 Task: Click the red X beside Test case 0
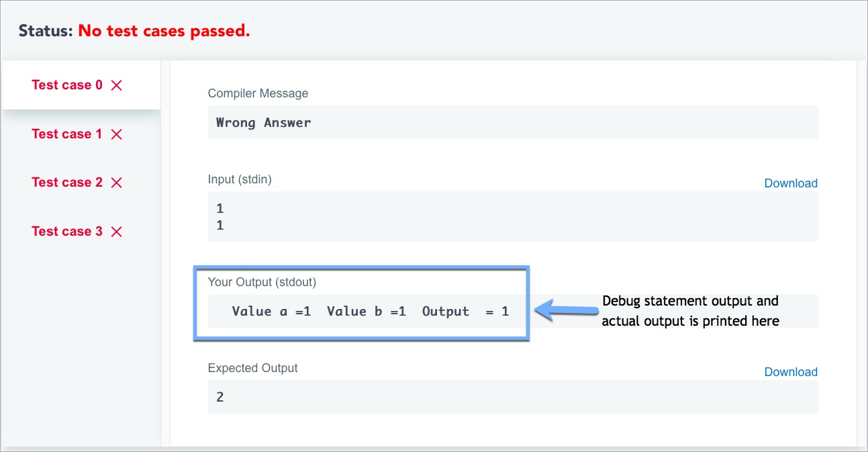tap(116, 85)
